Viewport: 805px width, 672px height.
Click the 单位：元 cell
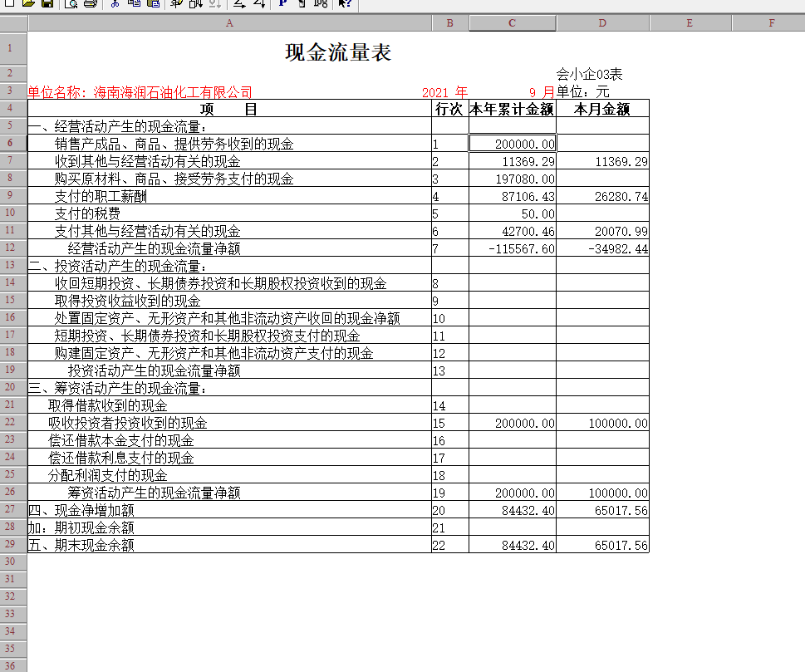pyautogui.click(x=583, y=92)
